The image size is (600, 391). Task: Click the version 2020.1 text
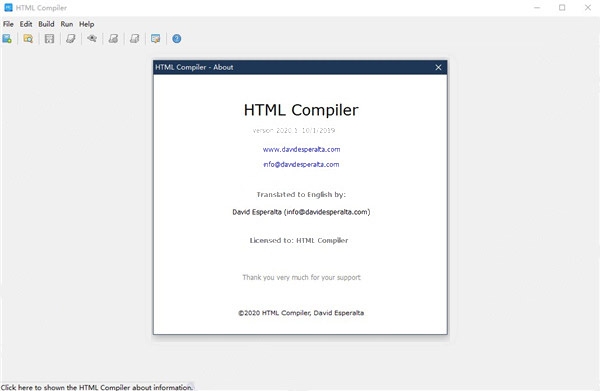[294, 130]
